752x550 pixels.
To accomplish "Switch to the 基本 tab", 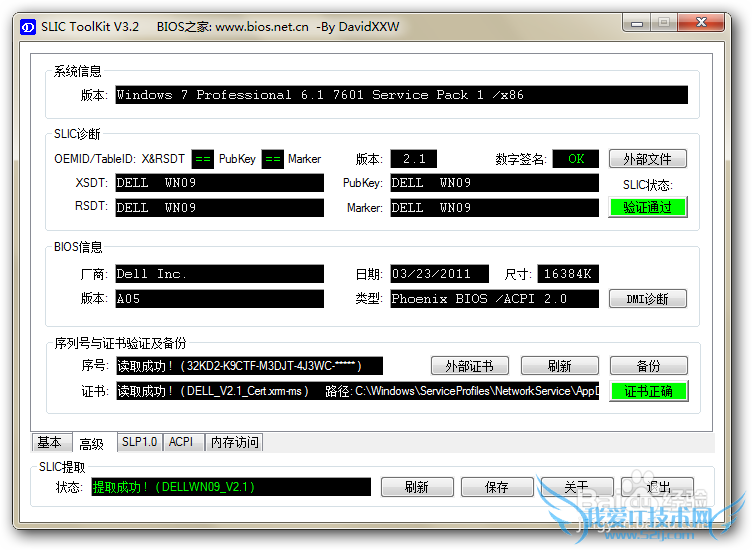I will point(50,442).
